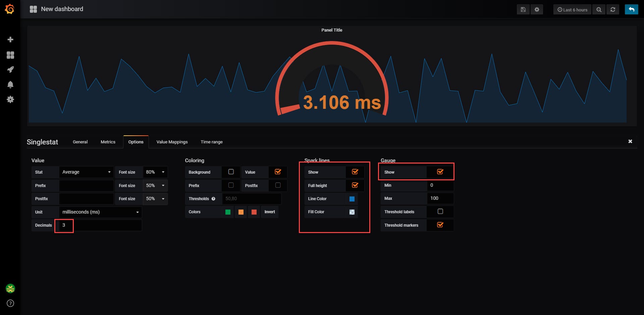Select the Options tab
The height and width of the screenshot is (315, 644).
click(x=136, y=142)
